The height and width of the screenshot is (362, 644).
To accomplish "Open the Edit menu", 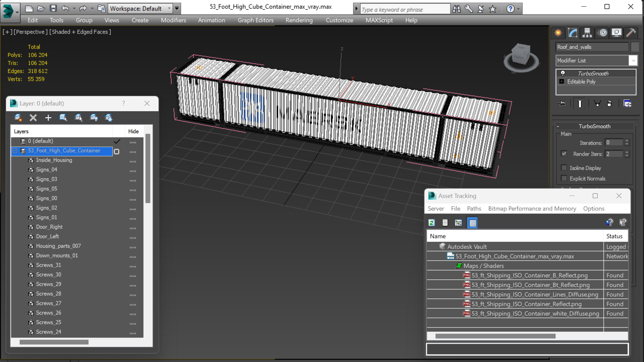I will [x=33, y=20].
